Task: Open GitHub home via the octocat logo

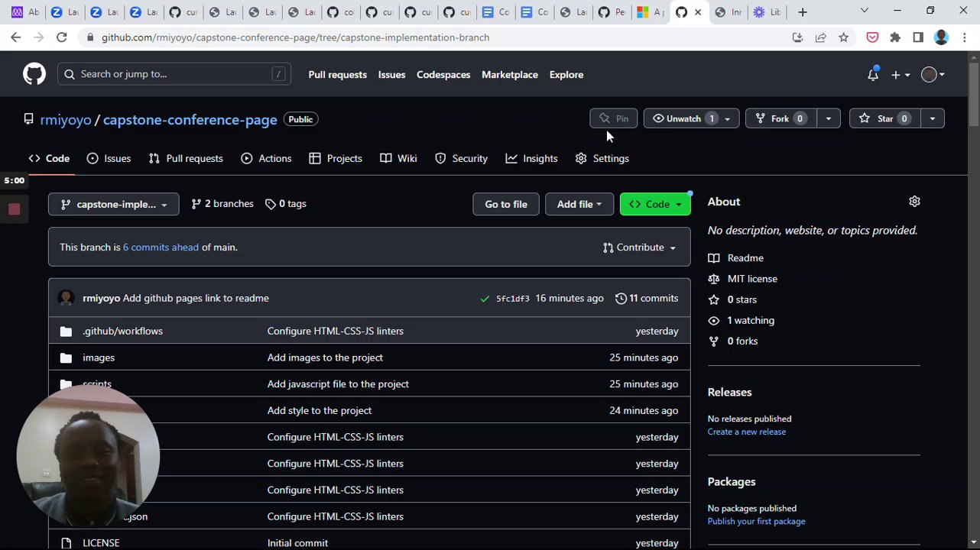Action: [34, 74]
